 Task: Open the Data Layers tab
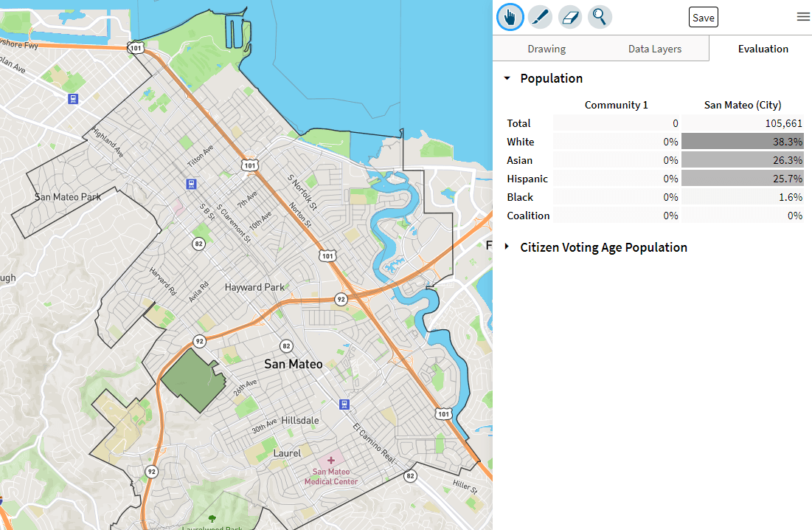(655, 48)
